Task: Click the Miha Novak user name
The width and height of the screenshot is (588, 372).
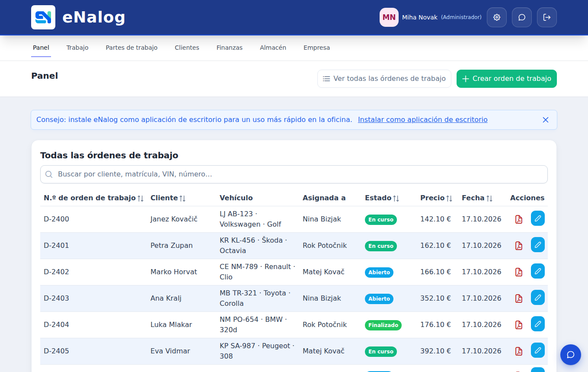Action: tap(419, 17)
